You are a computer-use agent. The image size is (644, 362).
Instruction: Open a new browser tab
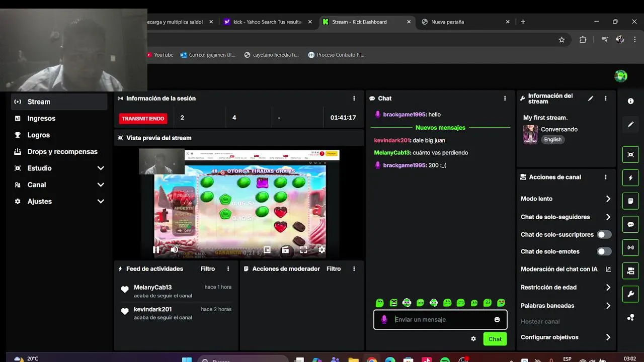tap(523, 22)
